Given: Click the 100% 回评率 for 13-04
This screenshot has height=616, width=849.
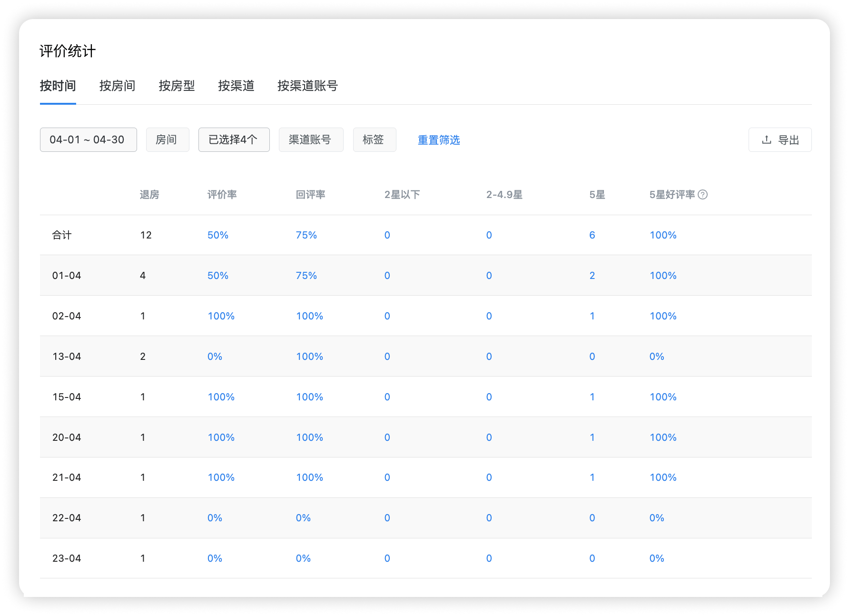Looking at the screenshot, I should click(x=309, y=356).
